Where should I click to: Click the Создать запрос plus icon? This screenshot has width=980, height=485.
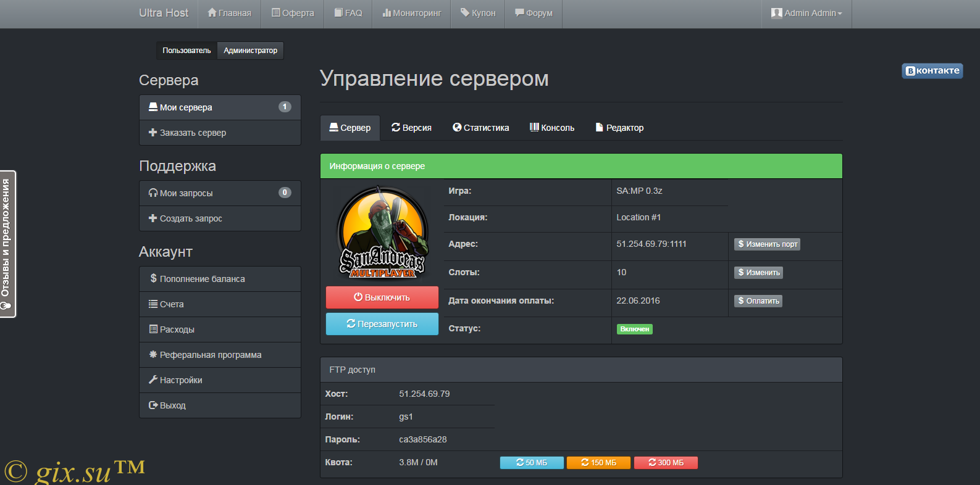[153, 218]
